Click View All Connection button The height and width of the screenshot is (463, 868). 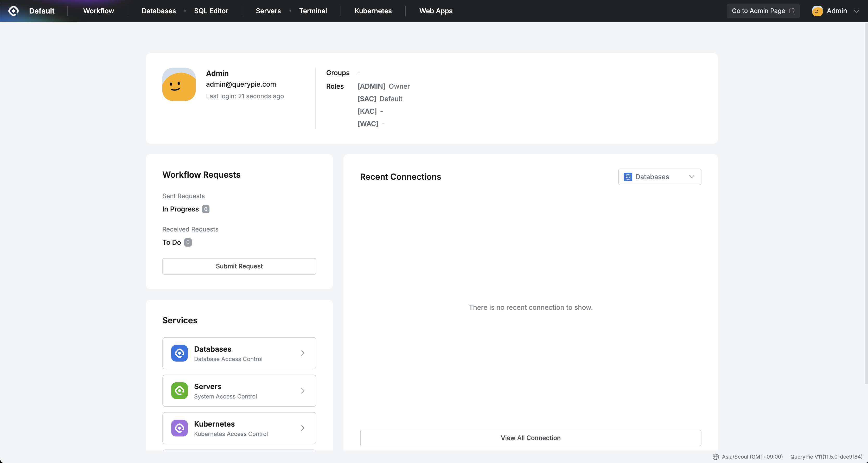click(530, 438)
